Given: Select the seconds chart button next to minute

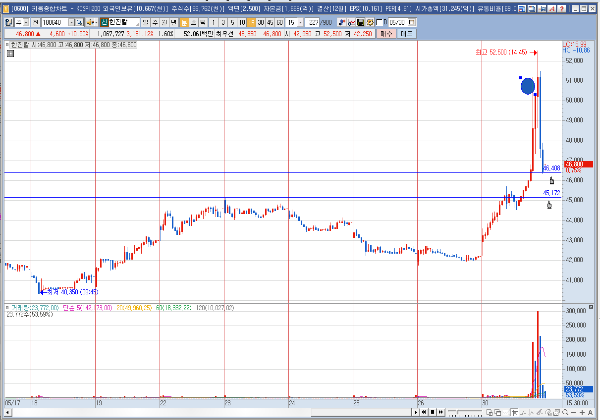Looking at the screenshot, I should (193, 23).
